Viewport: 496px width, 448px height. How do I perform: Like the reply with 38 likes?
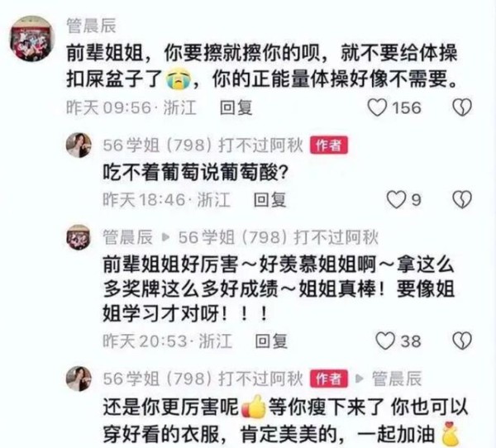click(x=385, y=341)
